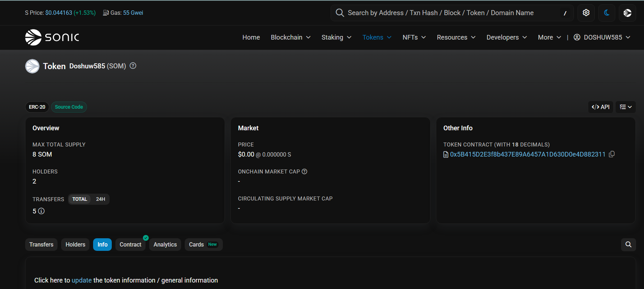Open the DOSHUW585 account dropdown

602,37
